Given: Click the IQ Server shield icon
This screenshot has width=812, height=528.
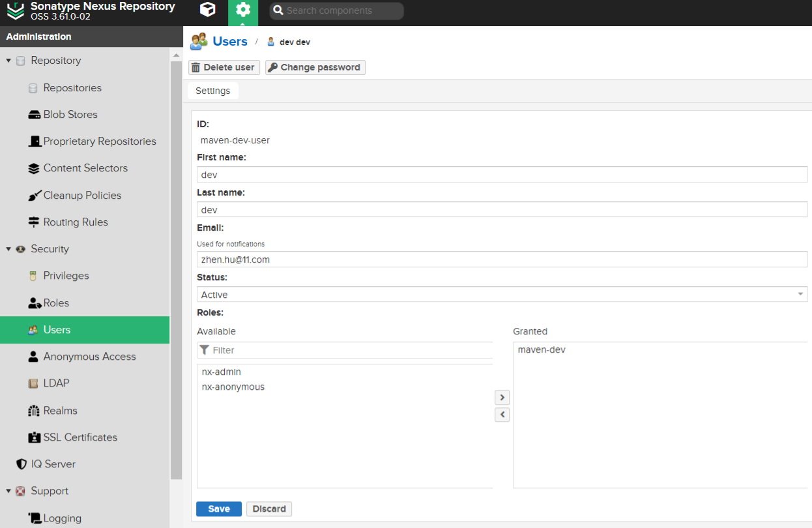Looking at the screenshot, I should pos(22,464).
